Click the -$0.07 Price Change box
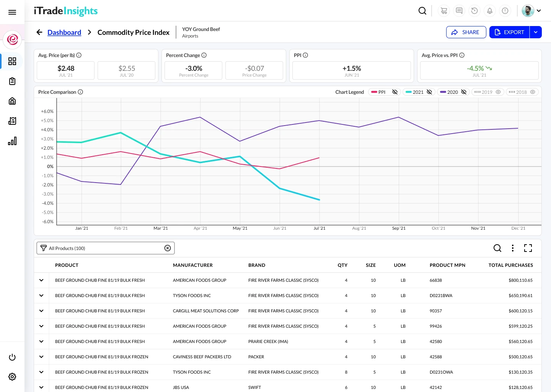Screen dimensions: 551x392 254,70
